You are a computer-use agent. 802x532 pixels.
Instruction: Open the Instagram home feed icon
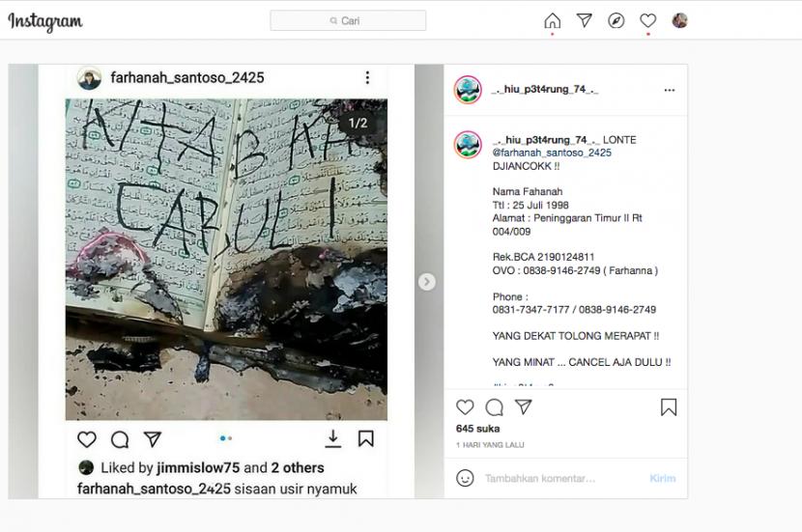[x=553, y=21]
